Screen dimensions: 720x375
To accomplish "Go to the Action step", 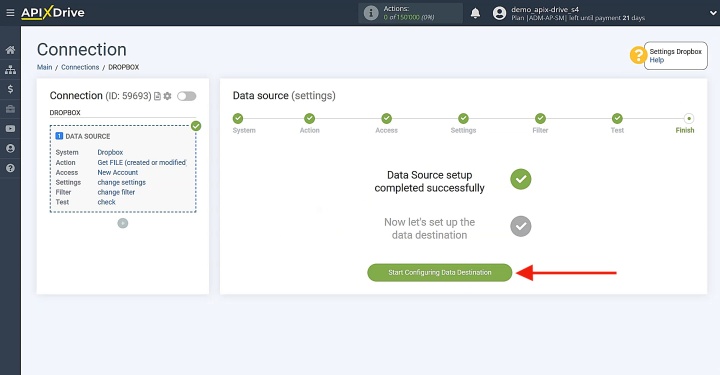I will [309, 118].
